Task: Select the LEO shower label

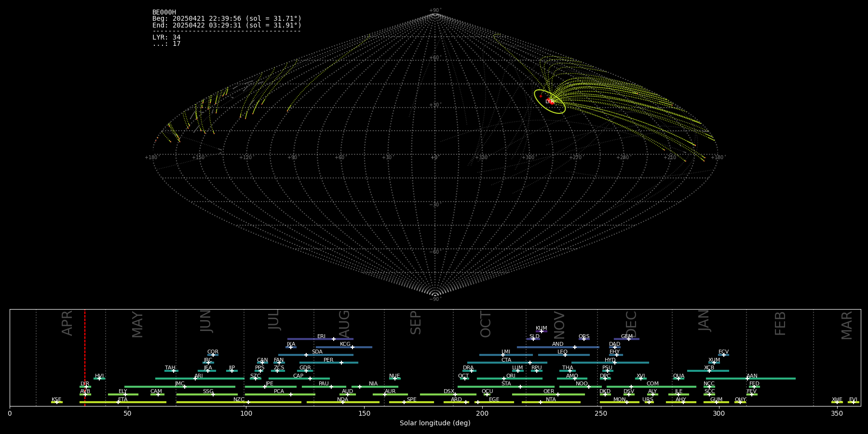Action: click(x=562, y=352)
